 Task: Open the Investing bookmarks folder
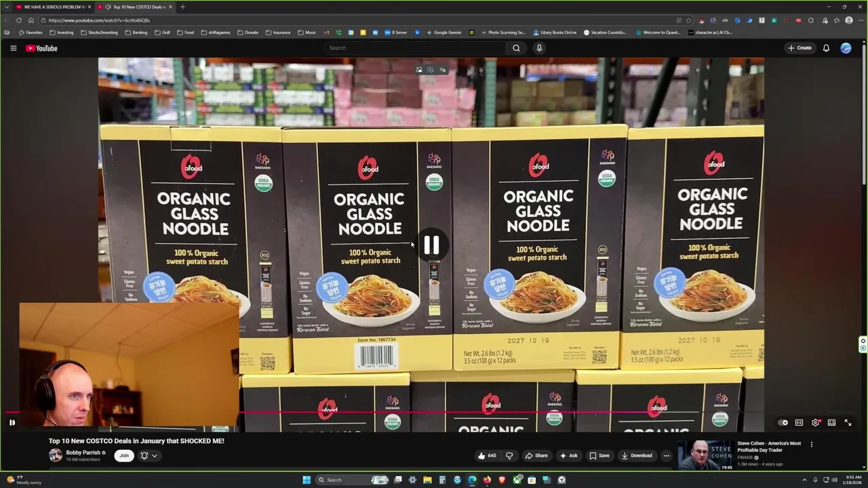pyautogui.click(x=62, y=33)
